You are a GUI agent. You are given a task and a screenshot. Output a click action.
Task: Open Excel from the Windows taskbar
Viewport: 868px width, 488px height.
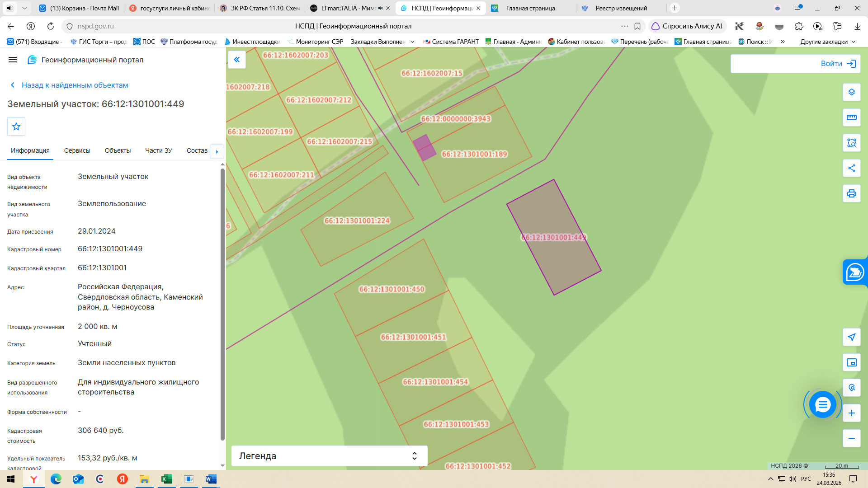167,479
